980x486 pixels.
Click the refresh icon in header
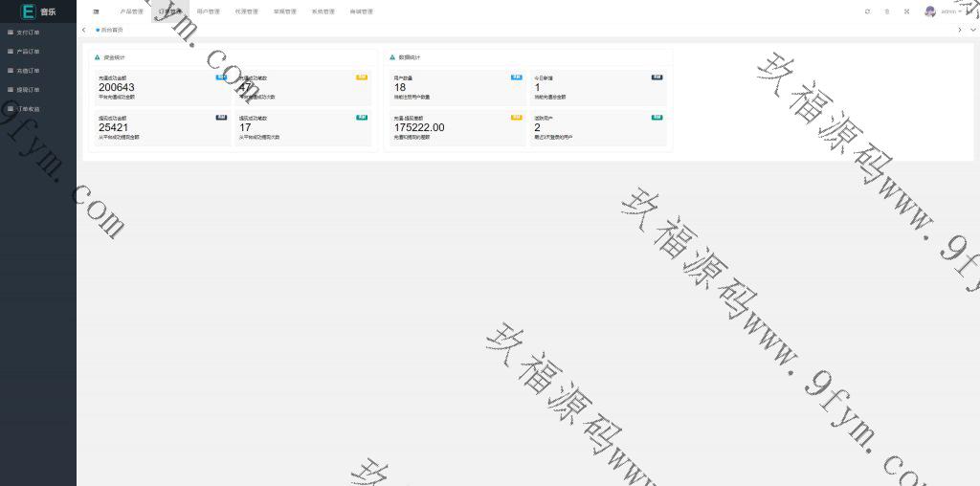[867, 11]
